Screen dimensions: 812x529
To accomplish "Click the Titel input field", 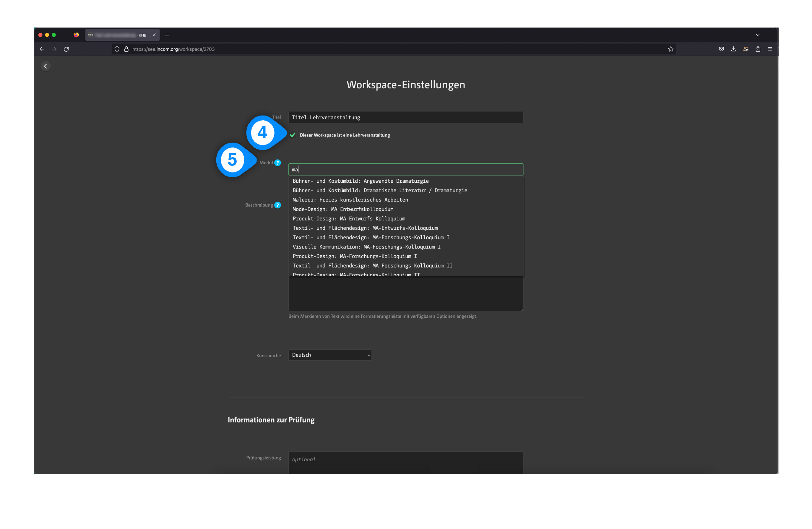I will [406, 117].
